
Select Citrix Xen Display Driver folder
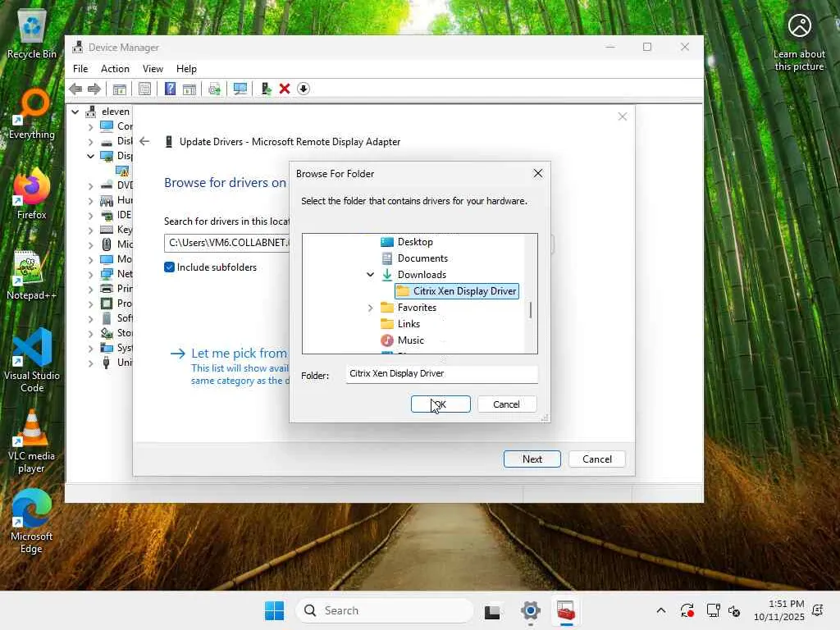tap(457, 291)
